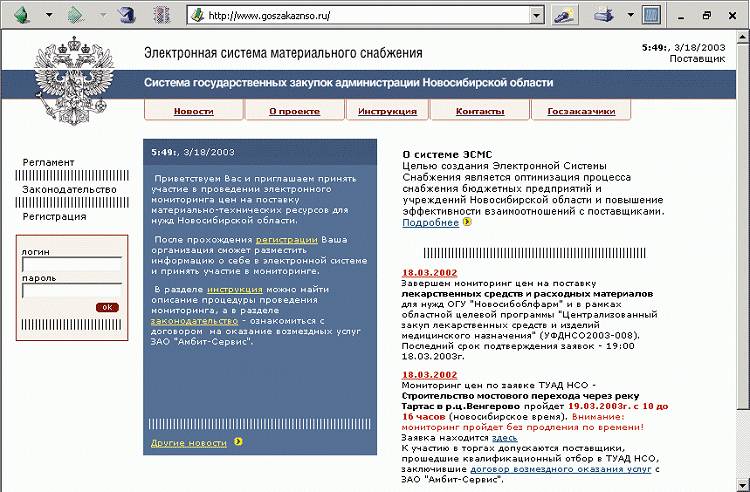Open the print options dropdown arrow

pyautogui.click(x=630, y=15)
